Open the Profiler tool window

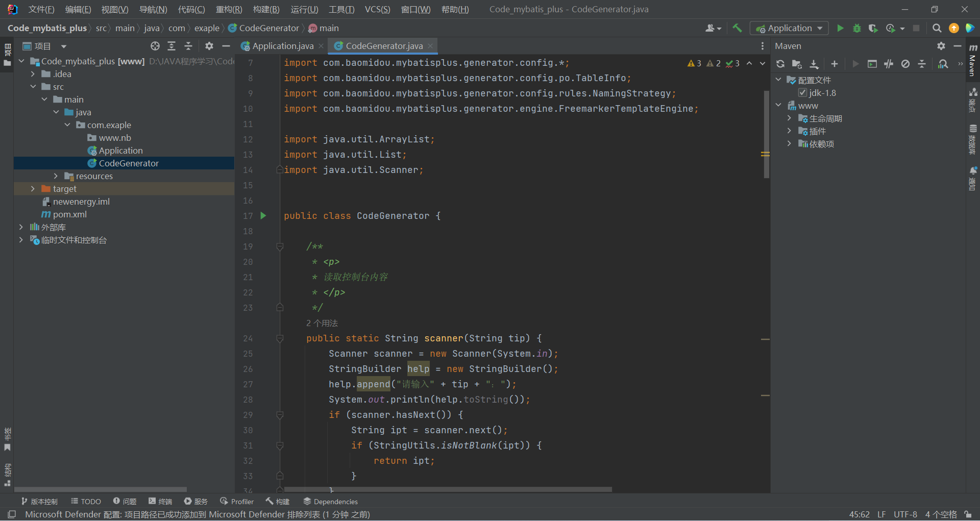pos(237,502)
